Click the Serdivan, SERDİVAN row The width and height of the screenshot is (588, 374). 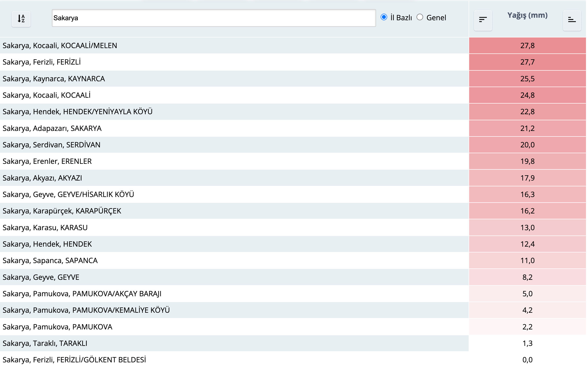point(51,145)
